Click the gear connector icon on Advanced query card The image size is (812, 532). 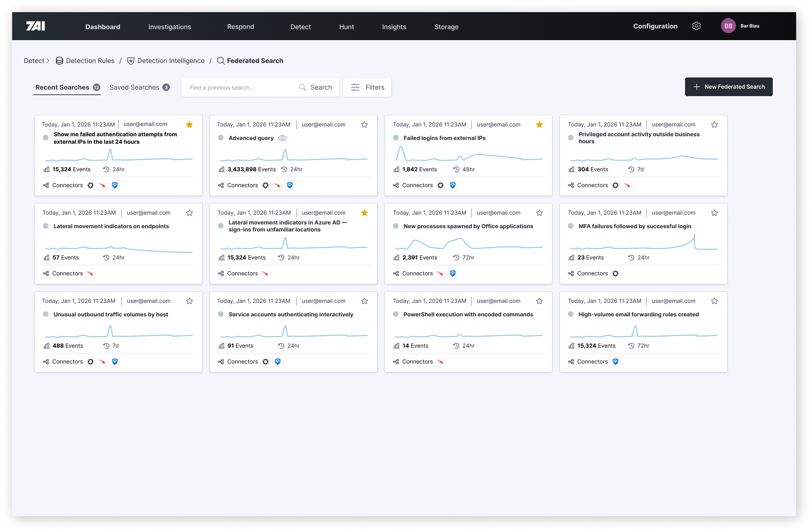(x=266, y=185)
